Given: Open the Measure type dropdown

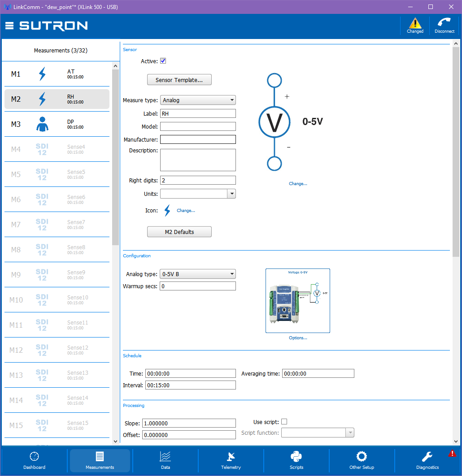Looking at the screenshot, I should pos(198,100).
